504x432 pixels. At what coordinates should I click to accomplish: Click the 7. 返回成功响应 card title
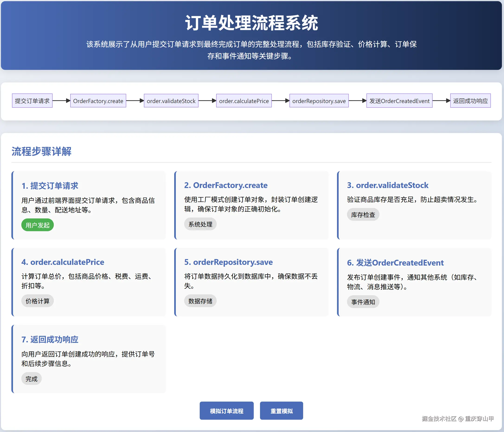50,339
